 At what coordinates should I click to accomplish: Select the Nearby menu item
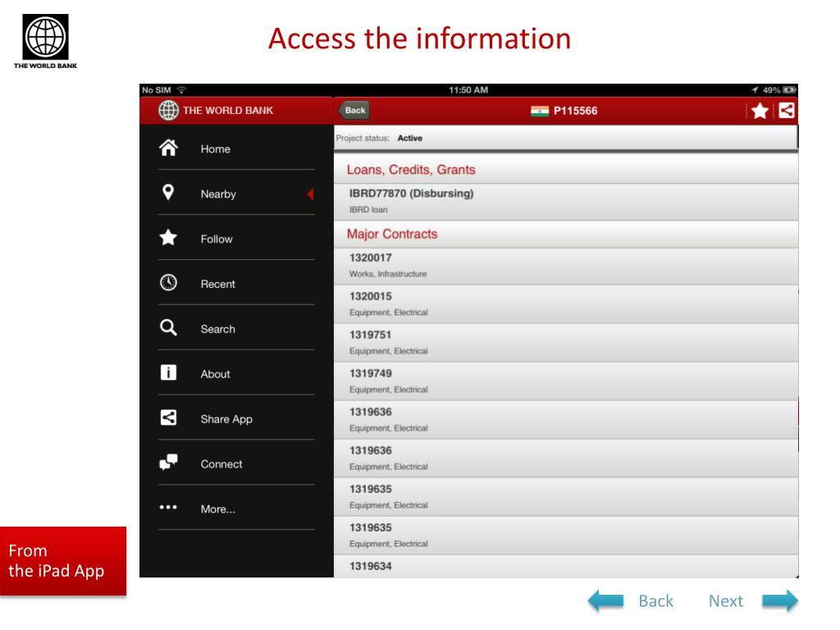click(x=236, y=194)
